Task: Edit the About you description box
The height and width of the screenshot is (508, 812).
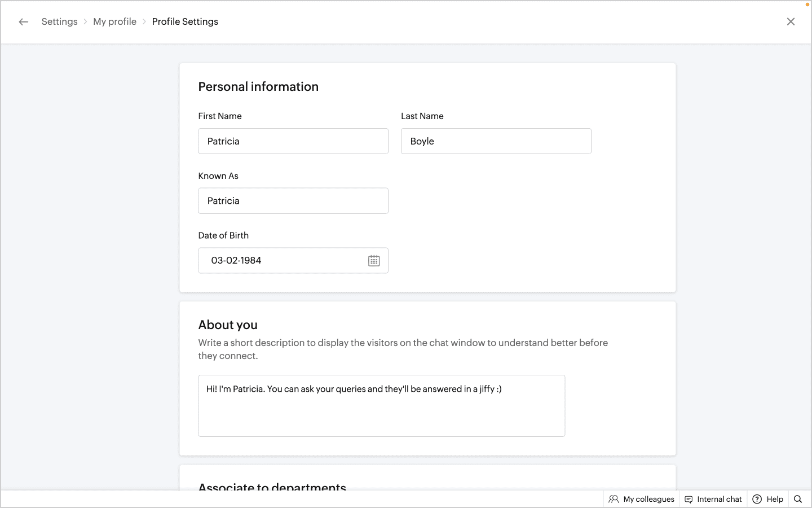Action: (381, 406)
